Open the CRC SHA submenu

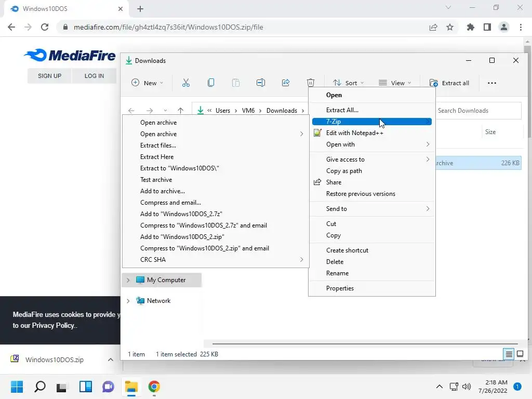point(216,260)
